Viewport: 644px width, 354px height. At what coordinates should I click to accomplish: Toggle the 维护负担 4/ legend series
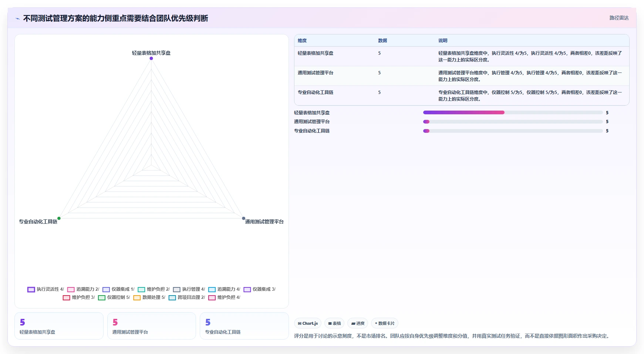(x=224, y=297)
